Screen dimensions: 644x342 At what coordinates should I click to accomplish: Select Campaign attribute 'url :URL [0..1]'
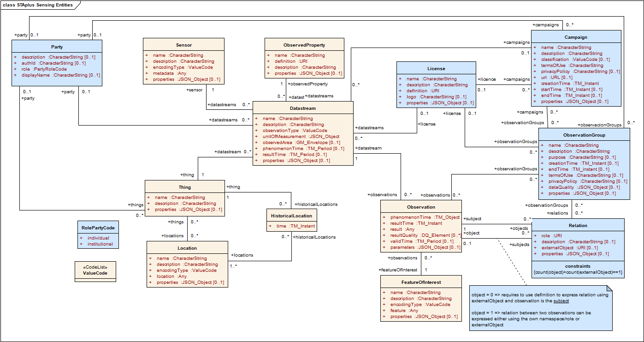point(556,78)
